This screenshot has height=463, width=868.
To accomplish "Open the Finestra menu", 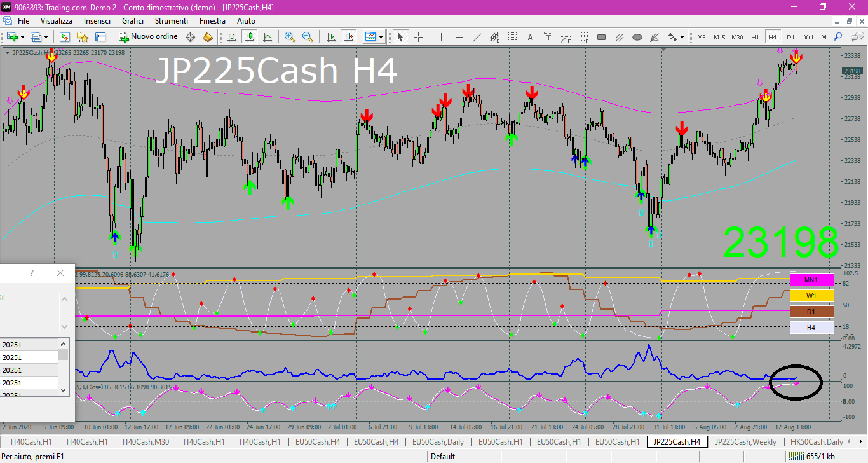I will point(212,21).
